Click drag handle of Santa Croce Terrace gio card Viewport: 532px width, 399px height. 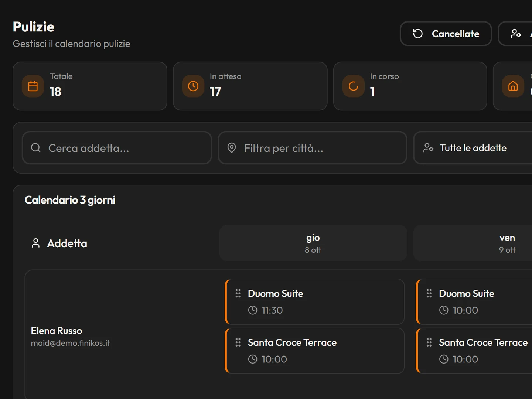pos(238,342)
